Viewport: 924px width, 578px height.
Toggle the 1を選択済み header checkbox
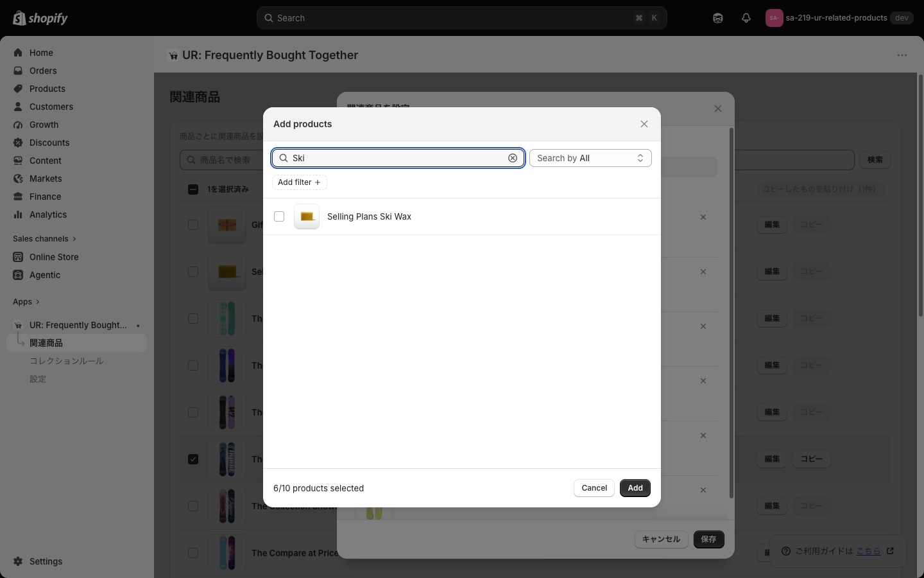pyautogui.click(x=193, y=189)
